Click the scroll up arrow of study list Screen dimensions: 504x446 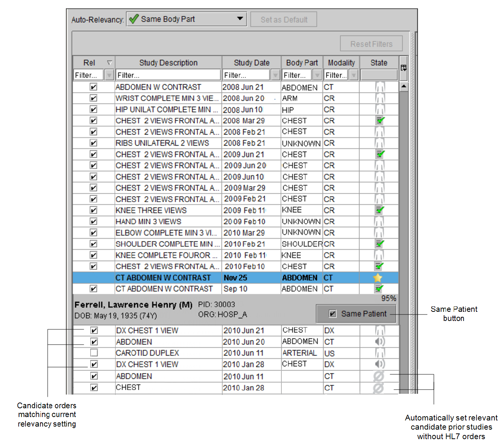pyautogui.click(x=403, y=87)
